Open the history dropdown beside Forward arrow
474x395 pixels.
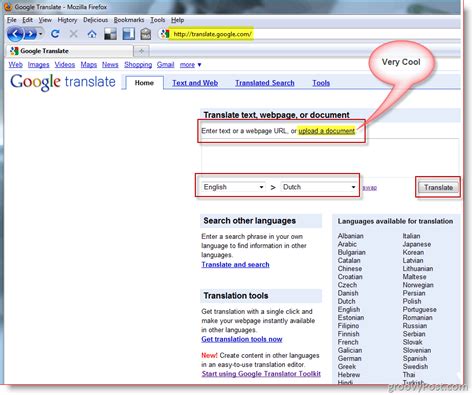40,34
